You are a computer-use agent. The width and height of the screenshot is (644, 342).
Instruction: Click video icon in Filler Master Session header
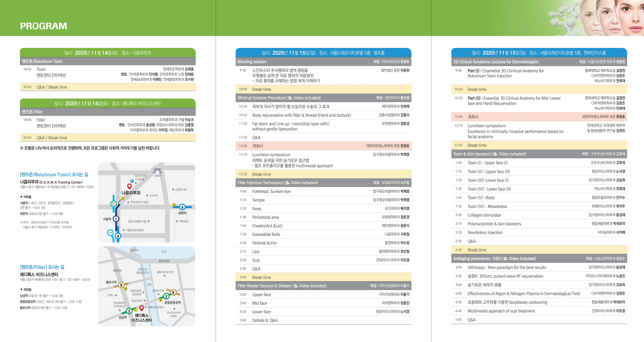pos(296,286)
